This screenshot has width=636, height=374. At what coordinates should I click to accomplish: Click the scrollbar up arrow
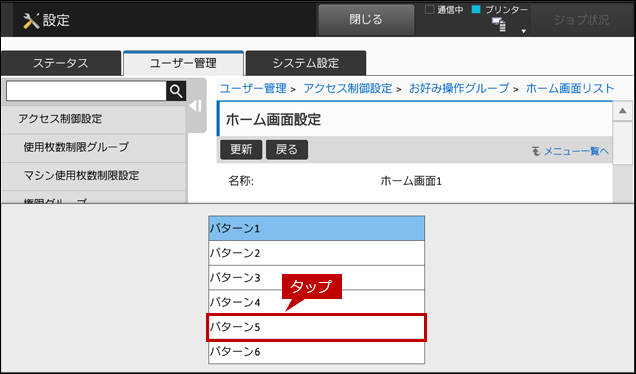click(623, 111)
